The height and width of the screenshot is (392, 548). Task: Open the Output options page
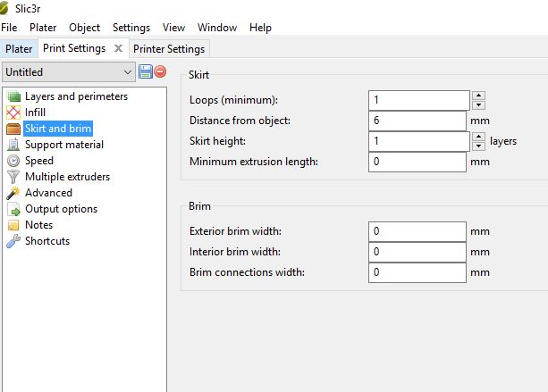[x=61, y=209]
